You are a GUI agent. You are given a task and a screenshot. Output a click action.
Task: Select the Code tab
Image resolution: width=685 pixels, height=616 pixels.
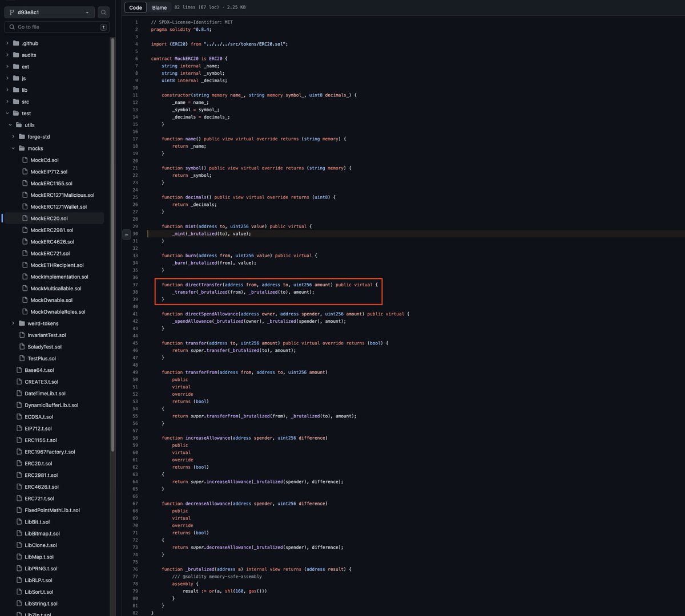[x=135, y=7]
